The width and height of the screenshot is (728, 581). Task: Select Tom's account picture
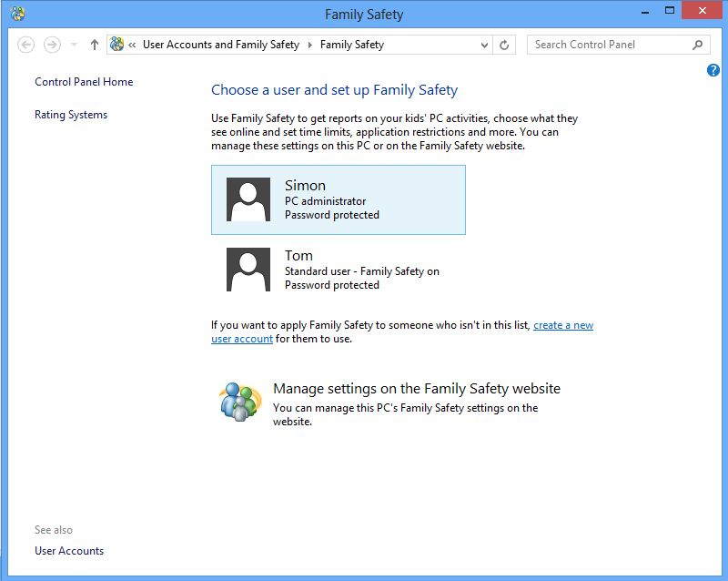pyautogui.click(x=248, y=270)
